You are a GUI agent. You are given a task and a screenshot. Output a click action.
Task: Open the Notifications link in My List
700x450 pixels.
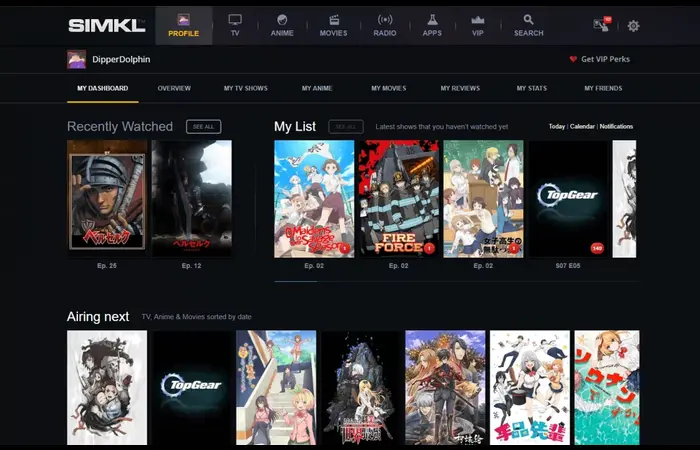click(x=616, y=126)
